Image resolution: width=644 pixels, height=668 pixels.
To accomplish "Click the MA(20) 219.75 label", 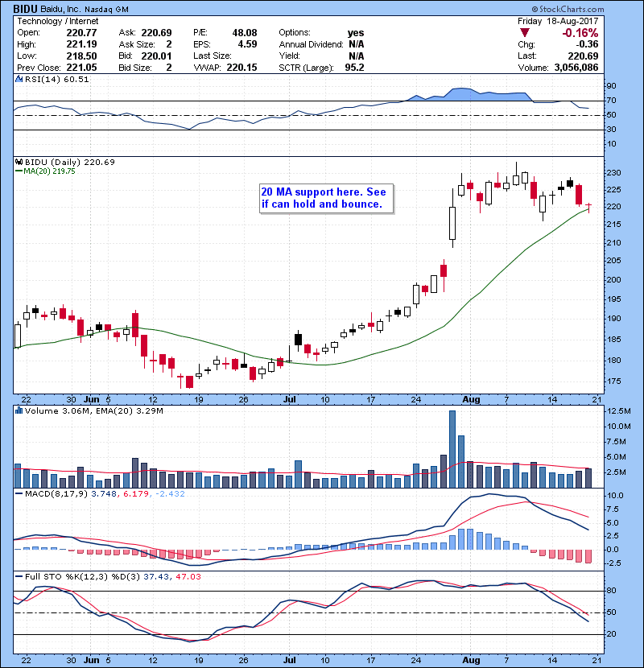I will [x=49, y=171].
